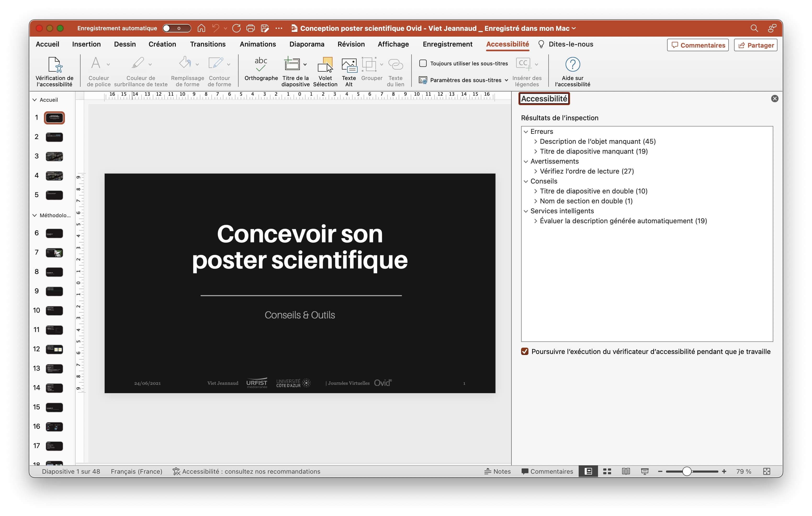Click the print icon in title bar
Image resolution: width=812 pixels, height=516 pixels.
[x=251, y=28]
